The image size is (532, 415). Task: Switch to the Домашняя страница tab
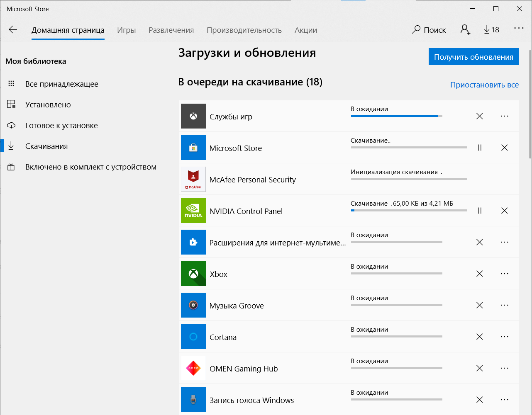pyautogui.click(x=68, y=30)
